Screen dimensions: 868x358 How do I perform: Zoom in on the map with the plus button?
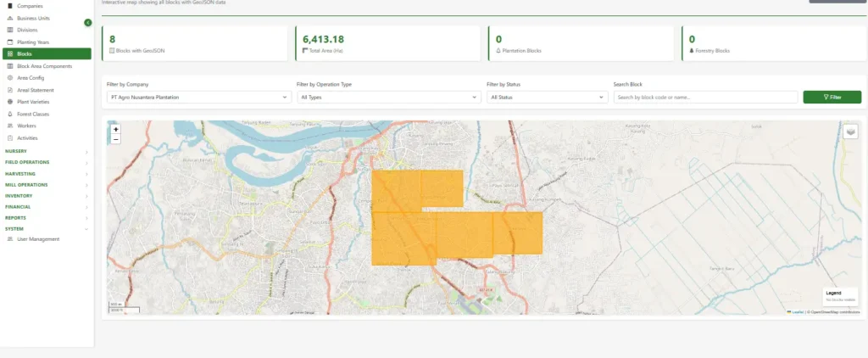[x=115, y=129]
